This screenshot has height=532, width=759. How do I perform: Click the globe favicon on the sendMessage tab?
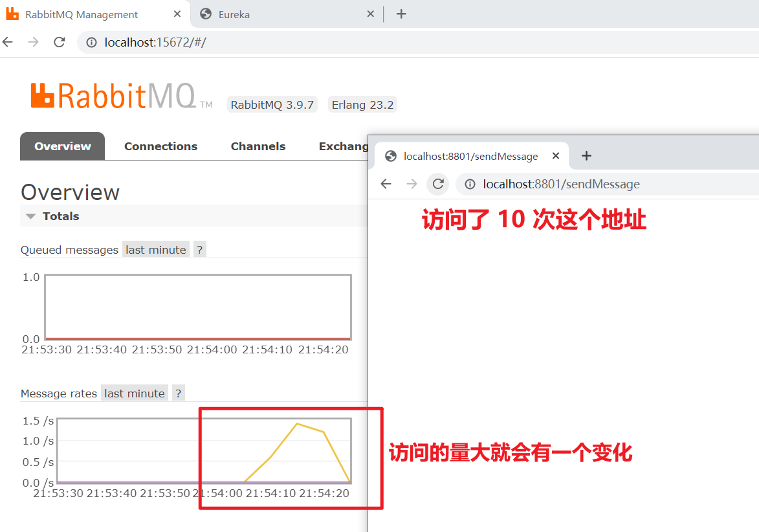point(391,156)
